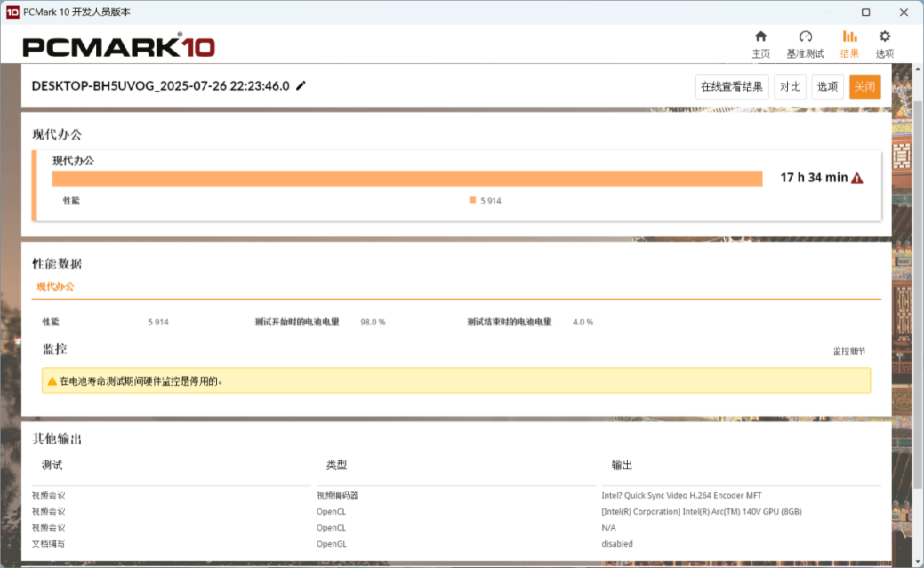Open the 选项 button beside 对比
The width and height of the screenshot is (924, 568).
[827, 87]
